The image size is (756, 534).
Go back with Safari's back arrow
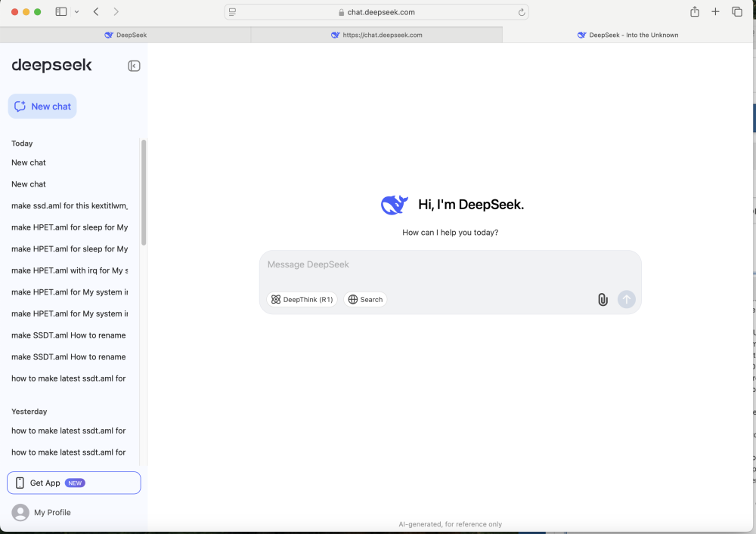(x=96, y=11)
